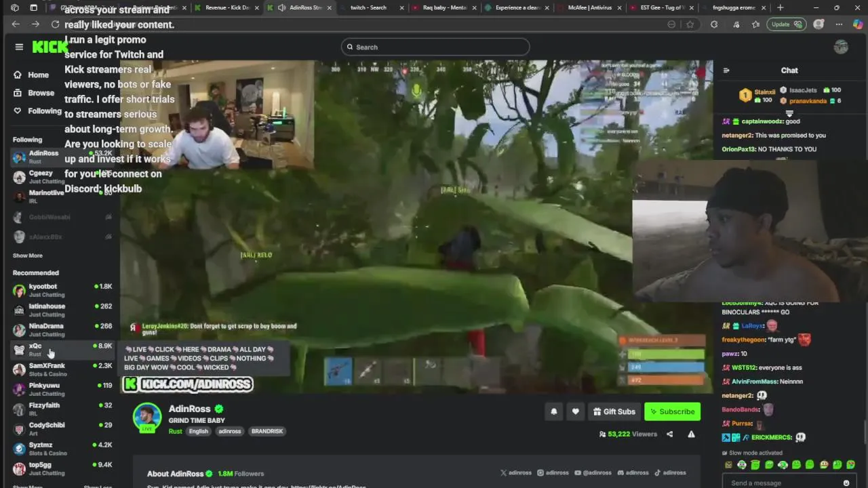Switch to the EST Gee - Tug of tab
This screenshot has height=488, width=868.
coord(662,7)
